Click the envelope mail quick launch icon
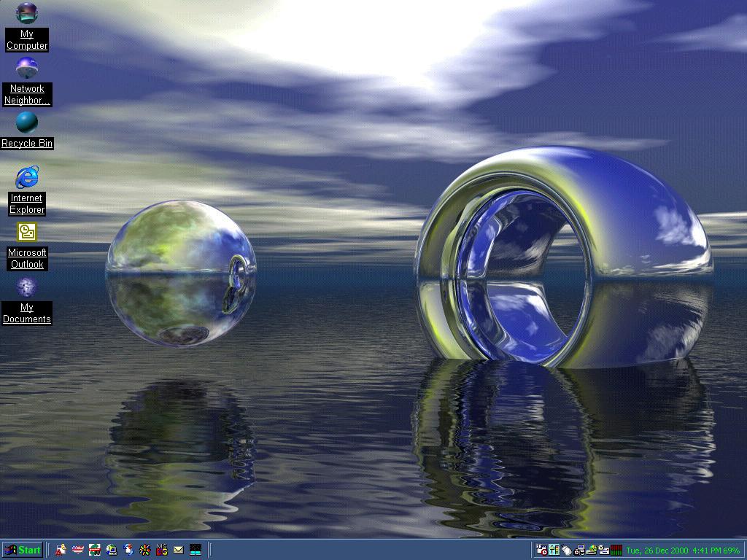This screenshot has width=747, height=560. [x=178, y=550]
